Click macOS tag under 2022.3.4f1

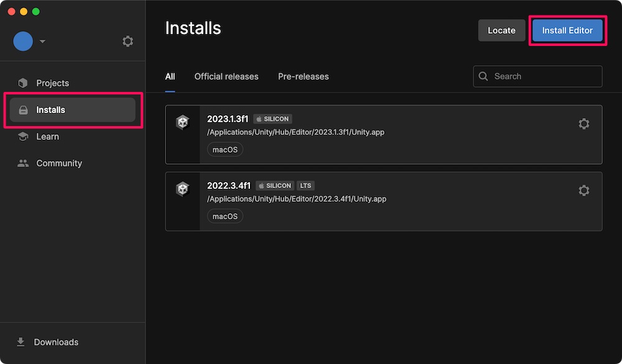click(x=225, y=217)
